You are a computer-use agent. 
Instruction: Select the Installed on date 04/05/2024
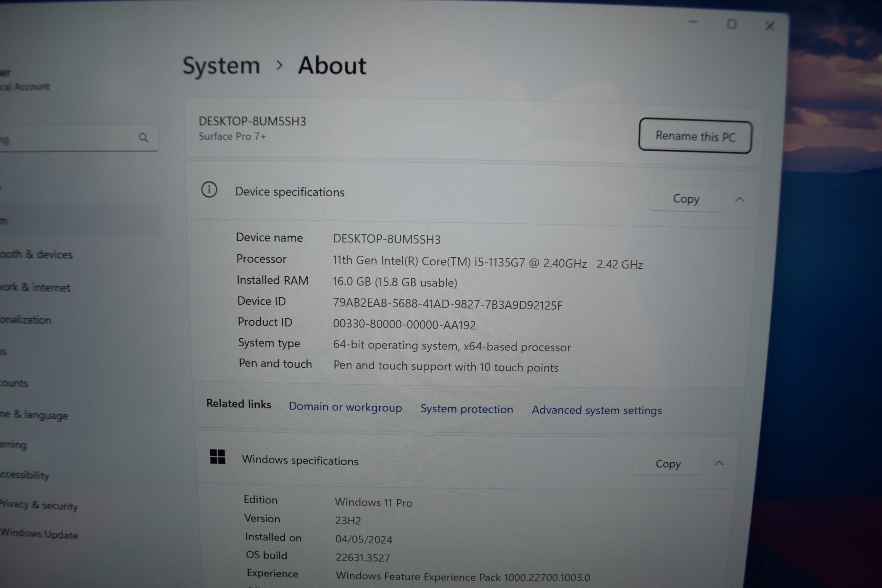point(364,539)
